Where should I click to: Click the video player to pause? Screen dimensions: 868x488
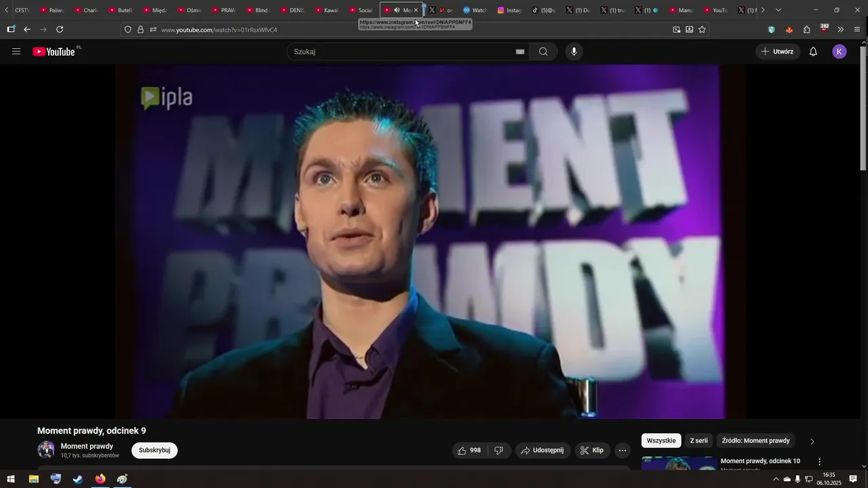click(x=430, y=241)
